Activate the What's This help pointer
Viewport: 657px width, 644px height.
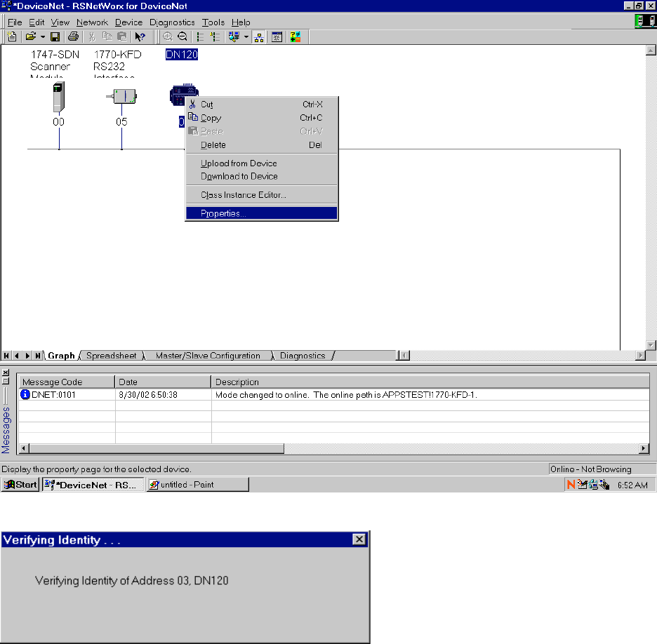click(140, 37)
